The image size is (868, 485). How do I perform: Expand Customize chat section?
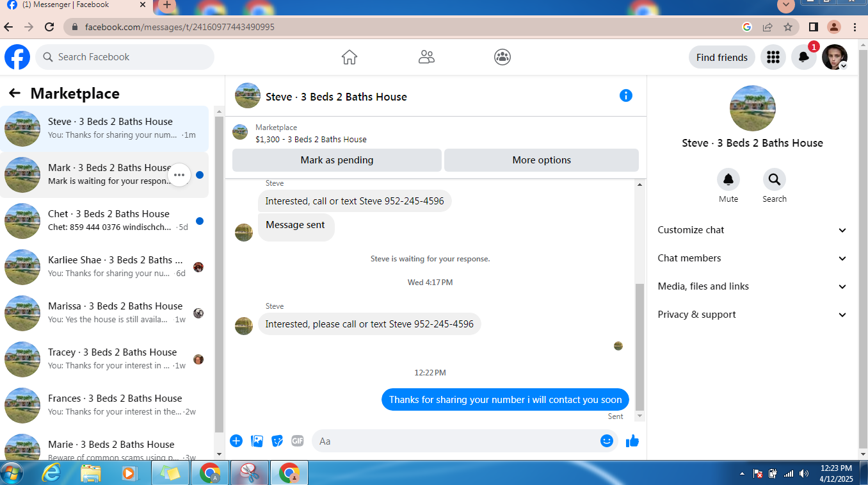(752, 230)
